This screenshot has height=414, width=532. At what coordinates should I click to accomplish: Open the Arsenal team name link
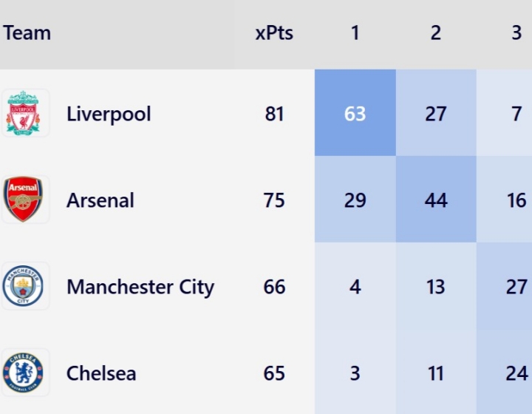click(x=100, y=200)
